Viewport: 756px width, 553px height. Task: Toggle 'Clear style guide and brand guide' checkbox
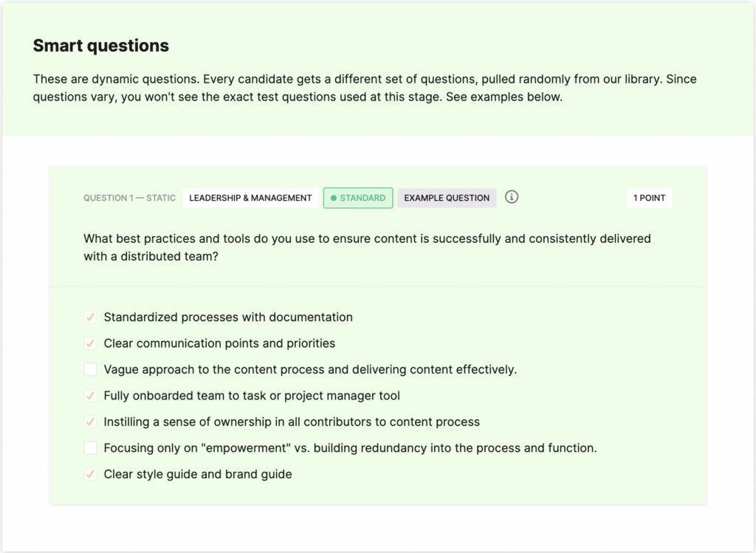click(90, 474)
